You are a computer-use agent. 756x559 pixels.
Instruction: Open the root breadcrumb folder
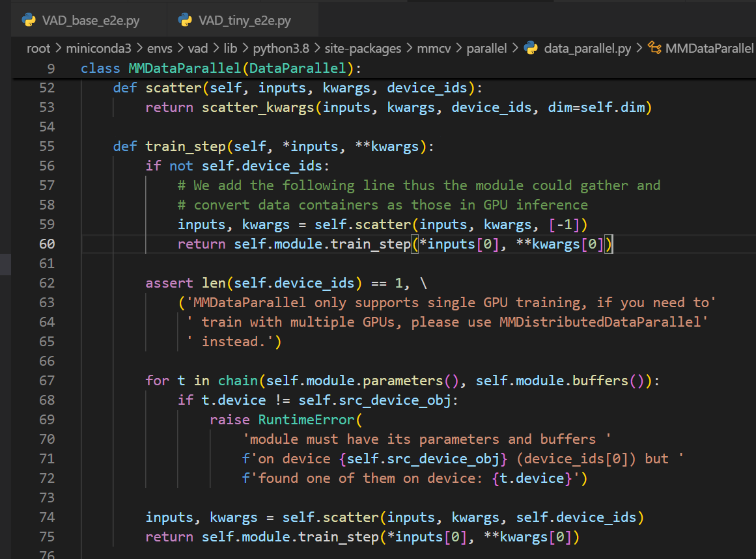pyautogui.click(x=38, y=48)
